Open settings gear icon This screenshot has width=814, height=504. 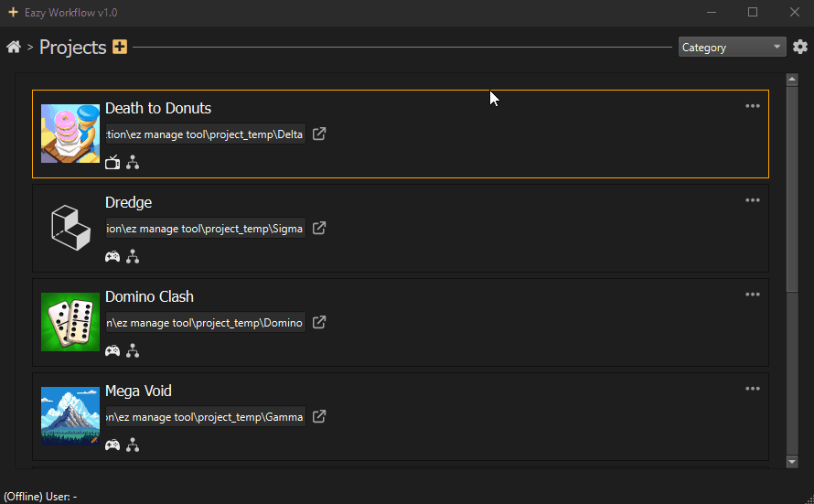tap(800, 47)
